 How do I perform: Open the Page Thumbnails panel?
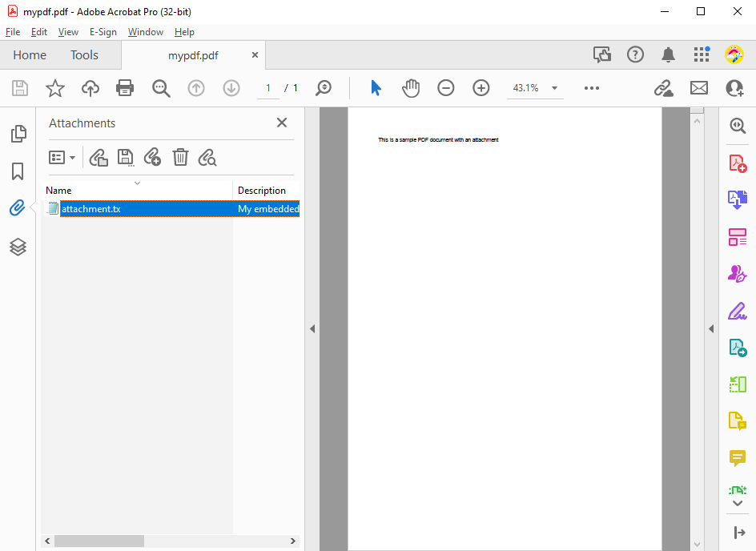click(18, 133)
